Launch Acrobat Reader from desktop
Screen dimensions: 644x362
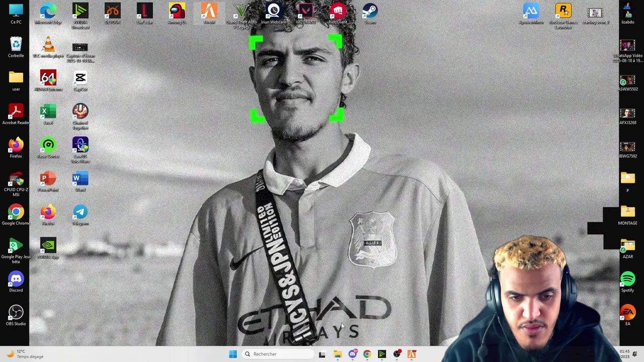pyautogui.click(x=16, y=114)
